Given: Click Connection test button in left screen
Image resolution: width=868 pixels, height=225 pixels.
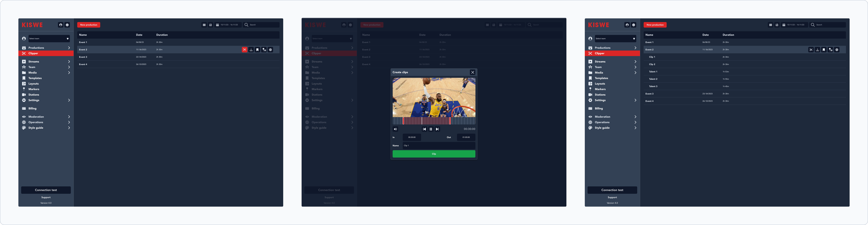Looking at the screenshot, I should [x=46, y=190].
